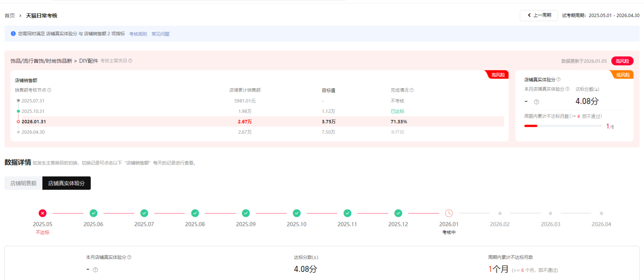Image resolution: width=644 pixels, height=280 pixels.
Task: Click the 2026.02 grey timeline dot
Action: tap(500, 213)
